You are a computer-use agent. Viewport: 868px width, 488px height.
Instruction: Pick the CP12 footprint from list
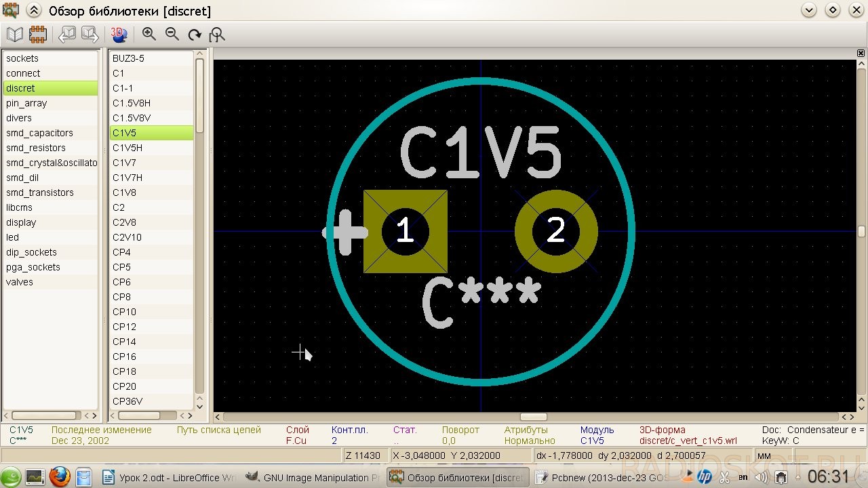click(151, 327)
